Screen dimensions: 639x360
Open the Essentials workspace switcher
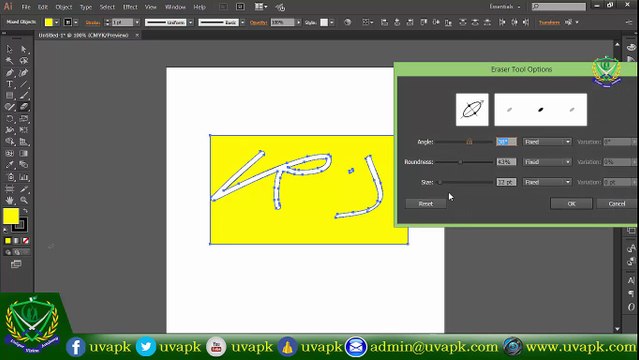(505, 7)
